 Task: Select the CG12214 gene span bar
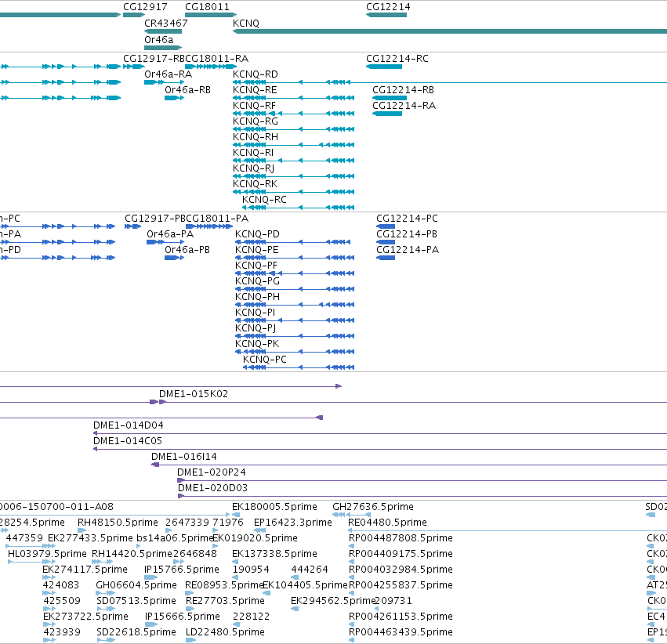pyautogui.click(x=386, y=15)
